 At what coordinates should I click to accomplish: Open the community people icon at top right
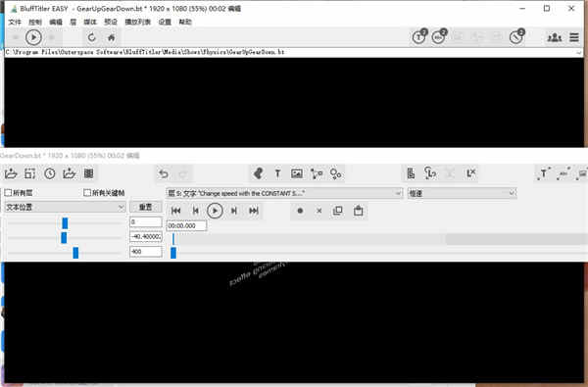(555, 37)
